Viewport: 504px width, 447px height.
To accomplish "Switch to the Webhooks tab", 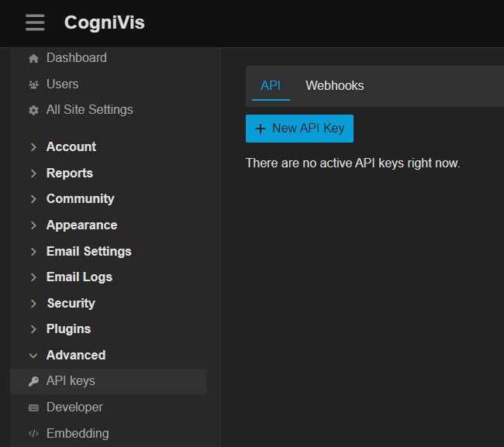I will point(334,86).
